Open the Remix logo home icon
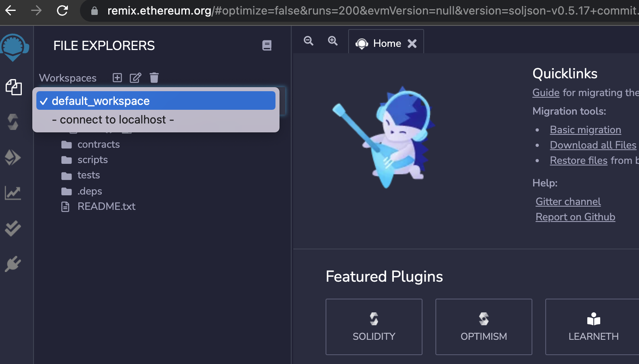 [x=14, y=47]
